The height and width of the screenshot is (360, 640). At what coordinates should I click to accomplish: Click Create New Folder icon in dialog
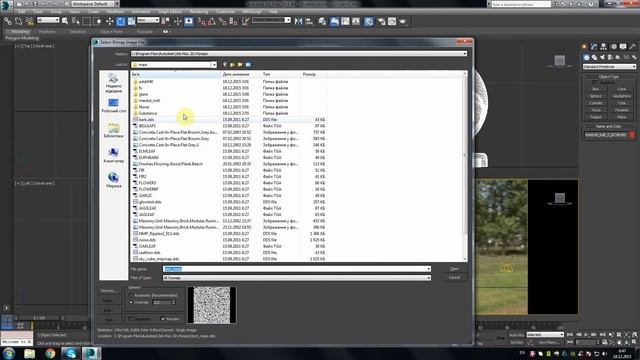[x=240, y=64]
